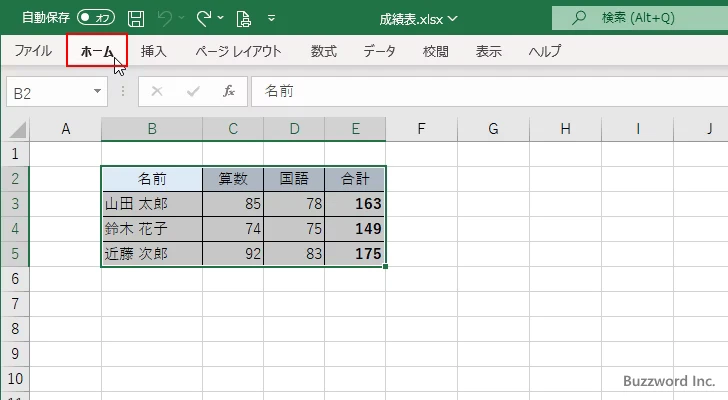Viewport: 728px width, 400px height.
Task: Open the ファイル tab
Action: click(33, 51)
